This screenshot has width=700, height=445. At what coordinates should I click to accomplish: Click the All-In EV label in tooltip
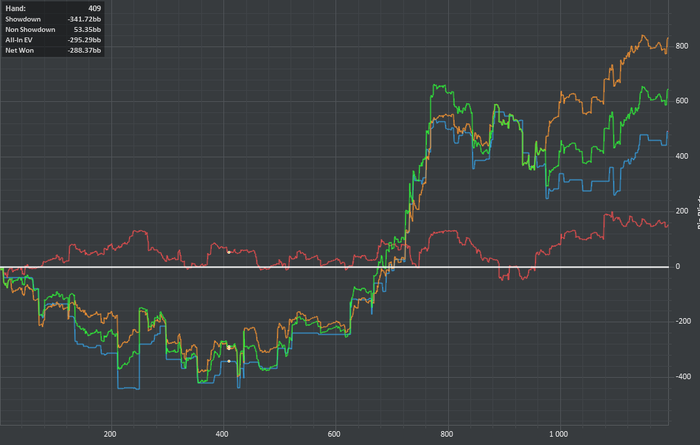click(x=19, y=40)
